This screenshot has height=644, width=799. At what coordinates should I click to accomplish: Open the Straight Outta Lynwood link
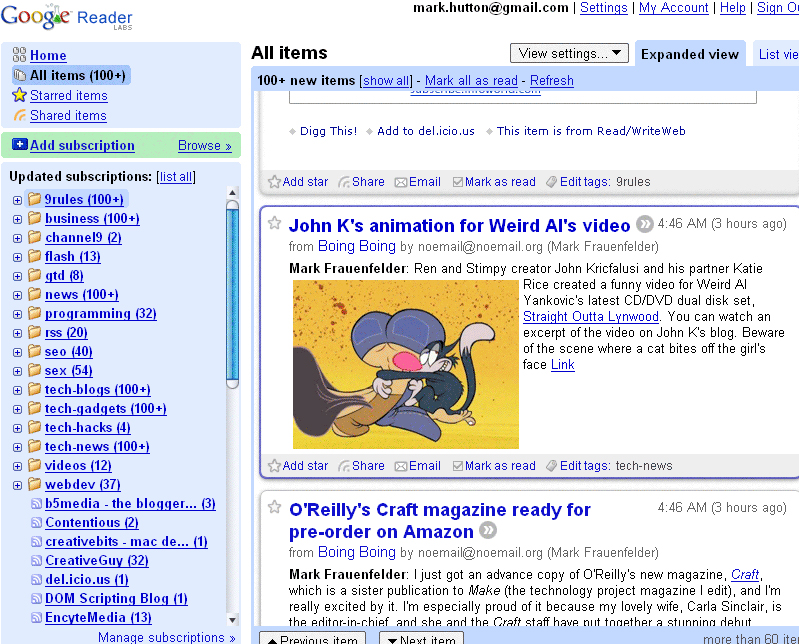(x=591, y=316)
